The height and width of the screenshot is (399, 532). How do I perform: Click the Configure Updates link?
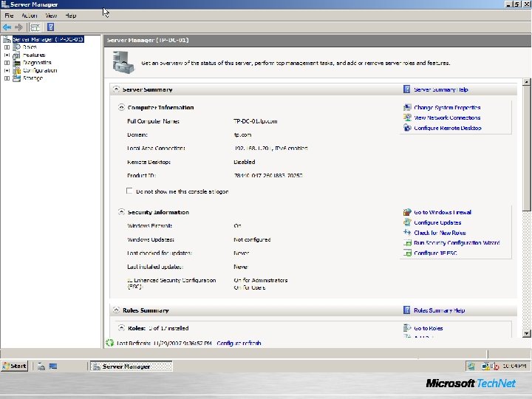tap(437, 222)
